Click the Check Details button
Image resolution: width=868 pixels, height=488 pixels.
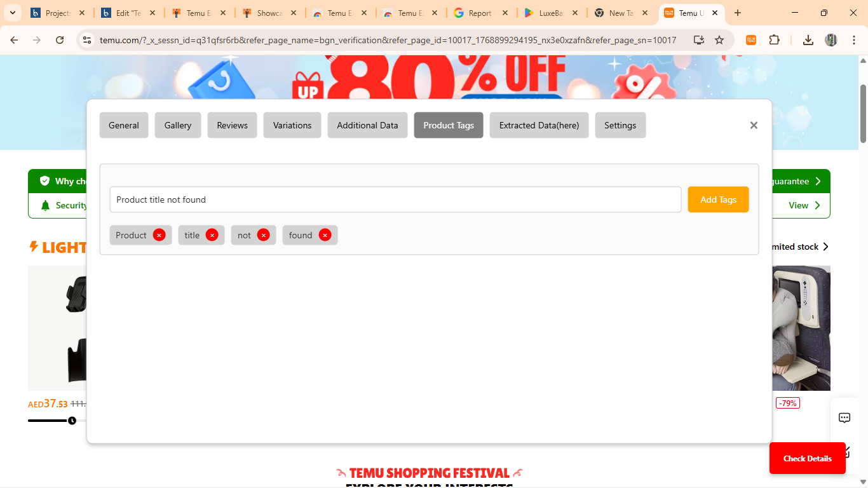807,458
